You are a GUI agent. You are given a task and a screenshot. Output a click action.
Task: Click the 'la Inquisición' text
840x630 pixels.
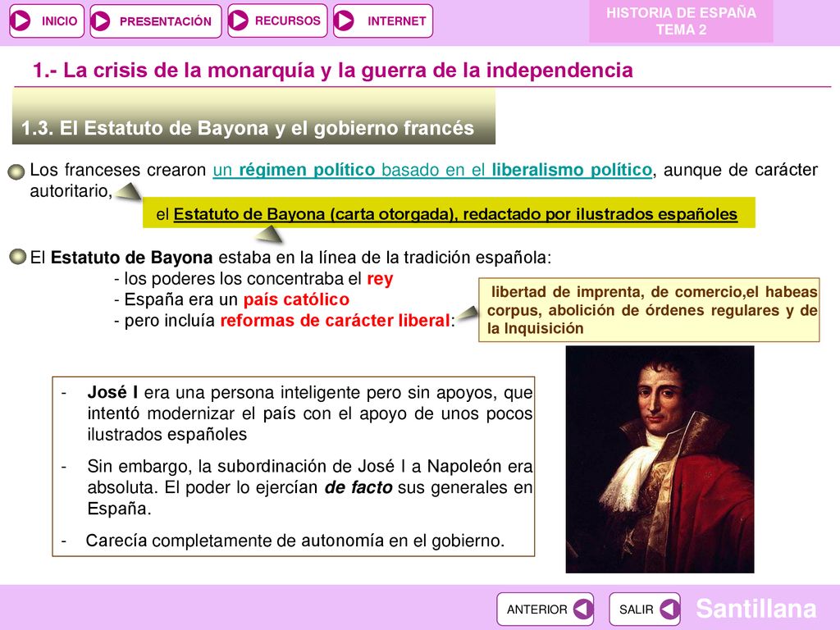(535, 328)
